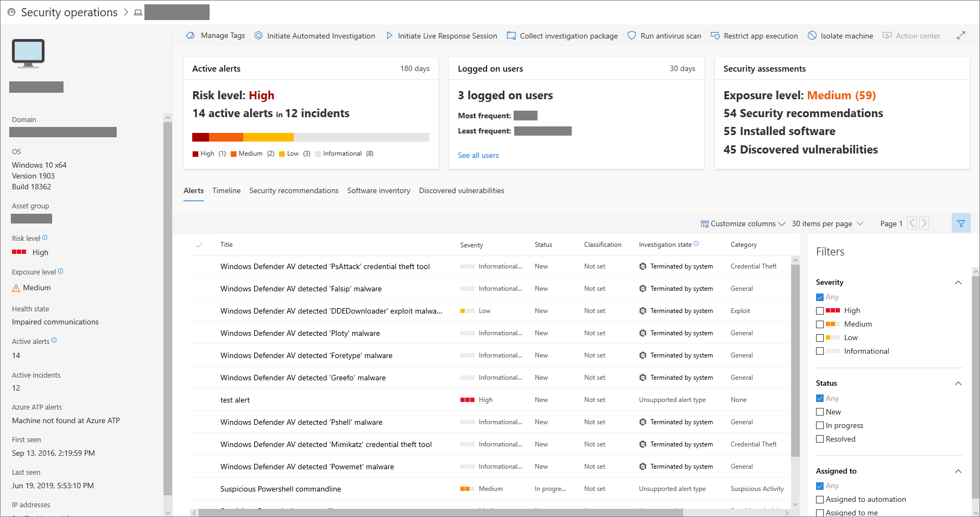Start Initiate Automated Investigation

click(315, 36)
